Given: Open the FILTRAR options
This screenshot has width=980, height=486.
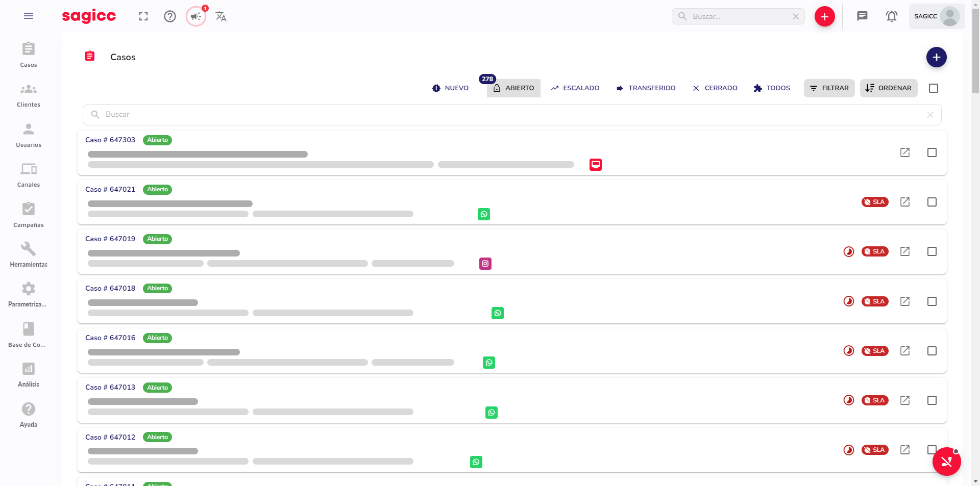Looking at the screenshot, I should coord(829,88).
